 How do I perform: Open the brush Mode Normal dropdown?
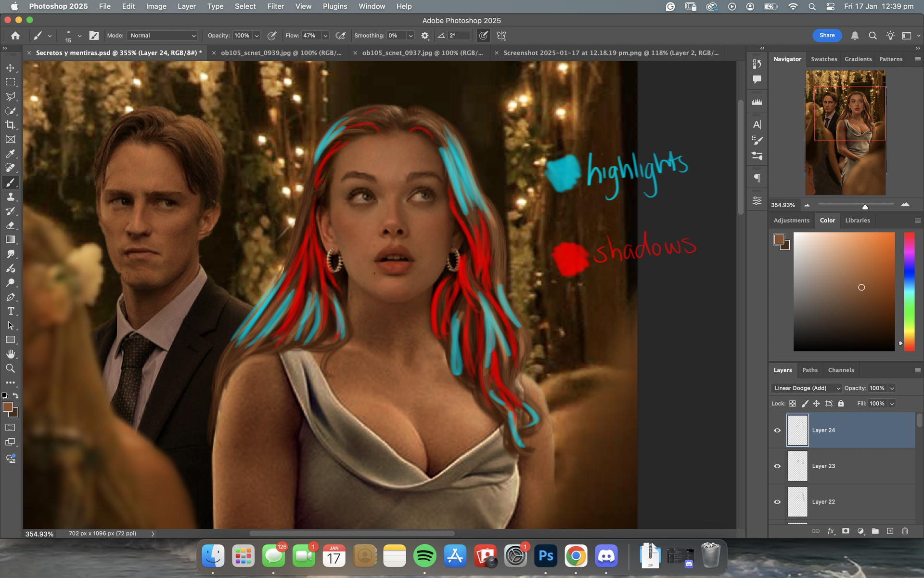pyautogui.click(x=163, y=36)
